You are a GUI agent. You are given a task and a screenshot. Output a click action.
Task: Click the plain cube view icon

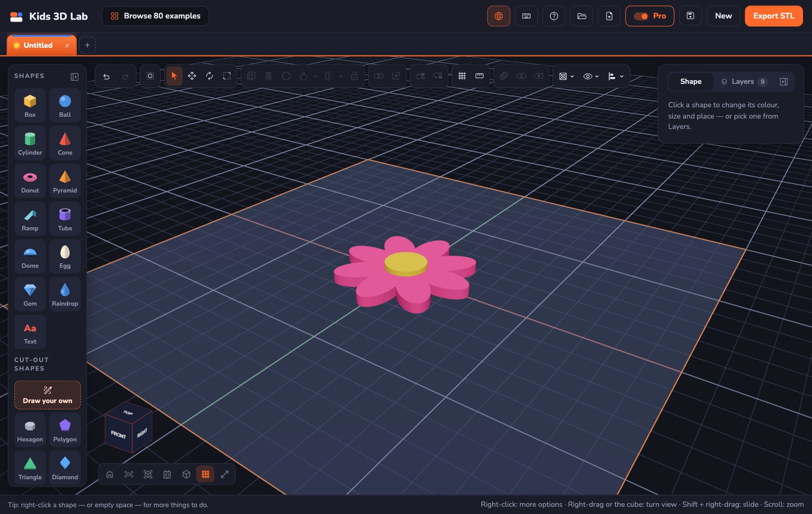coord(186,474)
